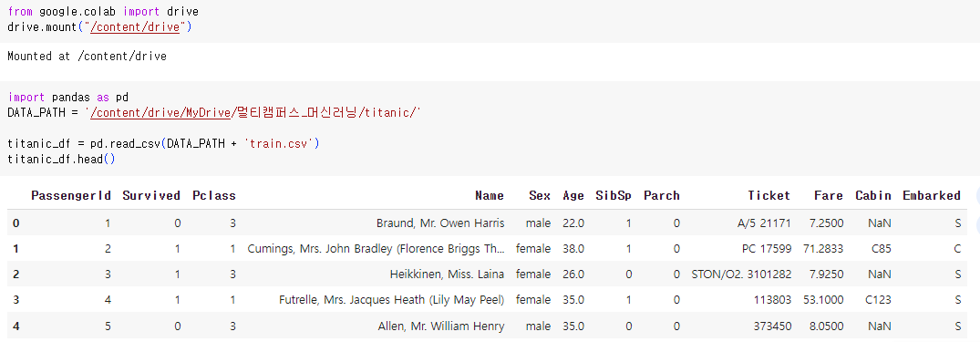Image resolution: width=980 pixels, height=342 pixels.
Task: Click ticket value "PC 17599"
Action: point(767,249)
